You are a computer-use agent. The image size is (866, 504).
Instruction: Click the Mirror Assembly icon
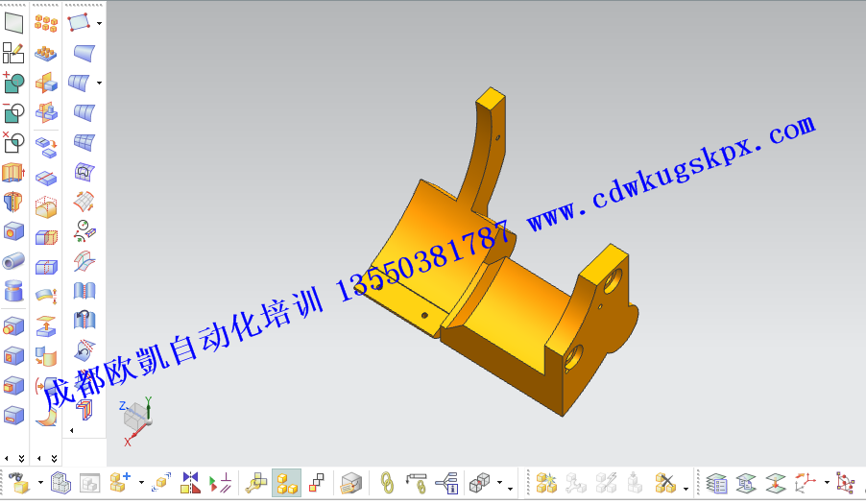pos(190,483)
